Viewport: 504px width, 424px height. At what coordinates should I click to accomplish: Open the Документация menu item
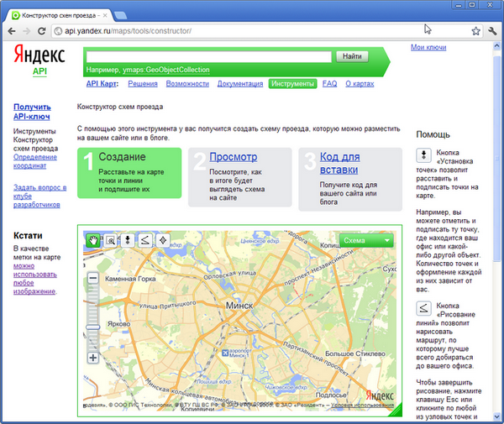(x=240, y=84)
